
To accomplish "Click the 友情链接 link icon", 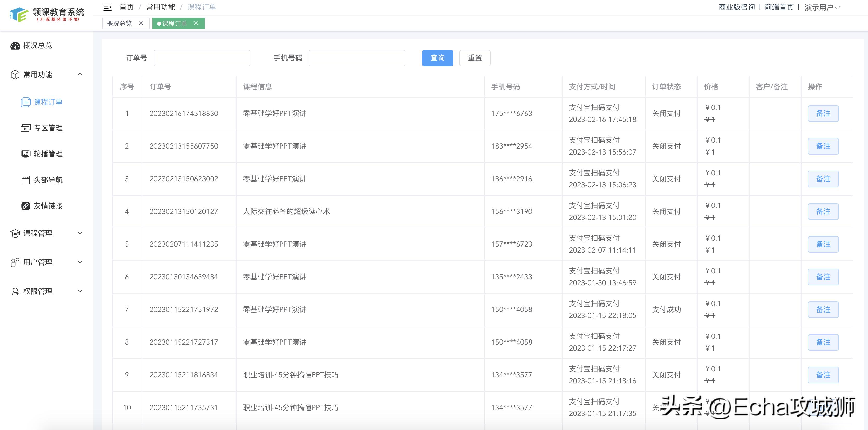I will click(26, 206).
